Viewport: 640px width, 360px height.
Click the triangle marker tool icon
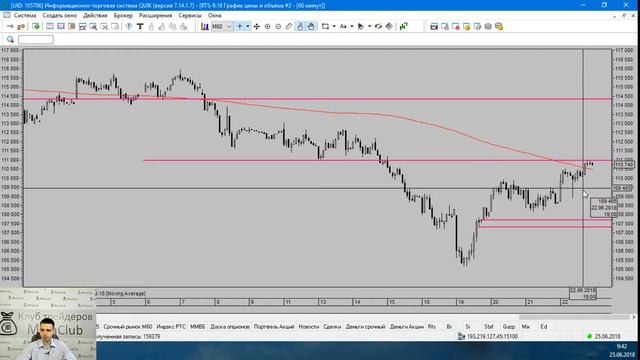click(x=361, y=27)
